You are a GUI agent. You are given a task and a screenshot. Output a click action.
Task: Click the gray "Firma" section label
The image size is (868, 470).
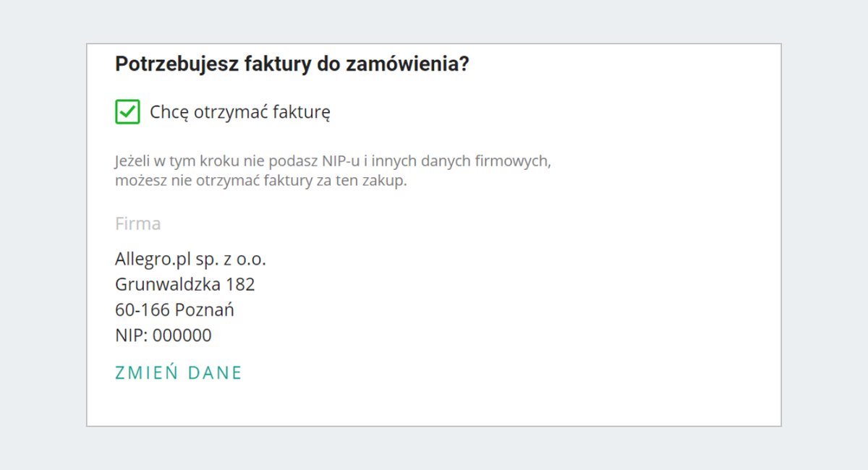point(137,223)
